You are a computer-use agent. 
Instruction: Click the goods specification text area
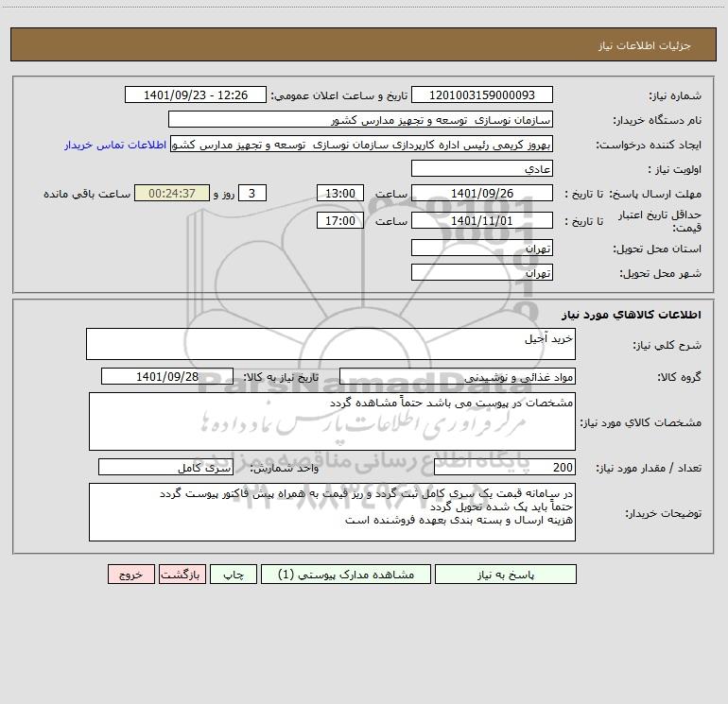point(332,421)
